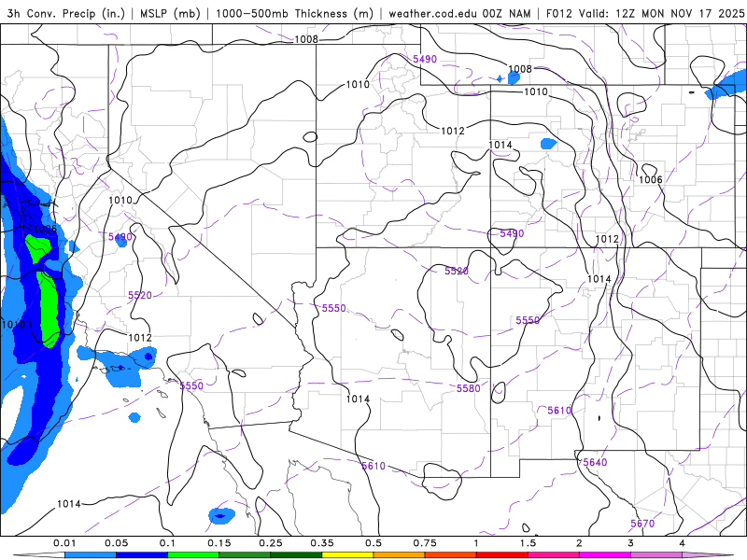Click the 0.25 legend tick label
Screen dimensions: 747x560
(x=271, y=543)
